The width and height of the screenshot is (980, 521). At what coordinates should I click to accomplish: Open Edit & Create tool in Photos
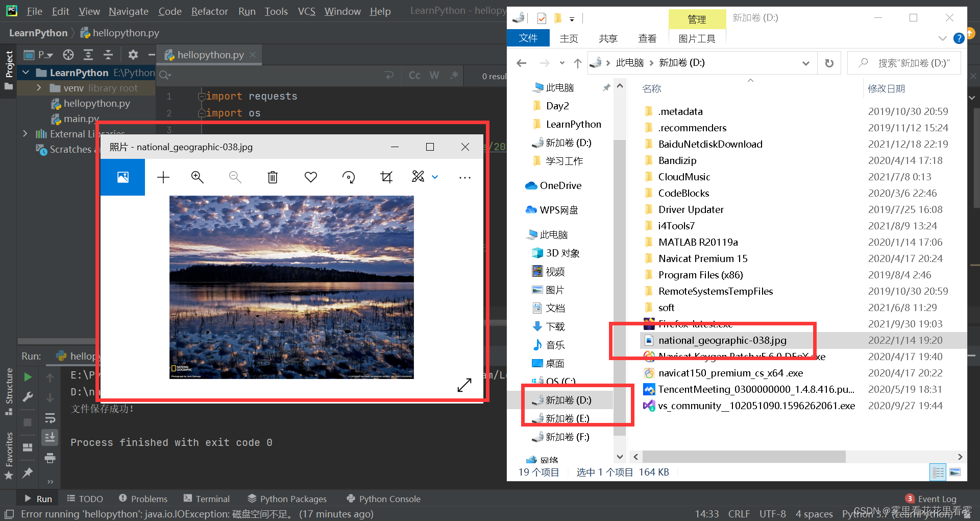(418, 177)
